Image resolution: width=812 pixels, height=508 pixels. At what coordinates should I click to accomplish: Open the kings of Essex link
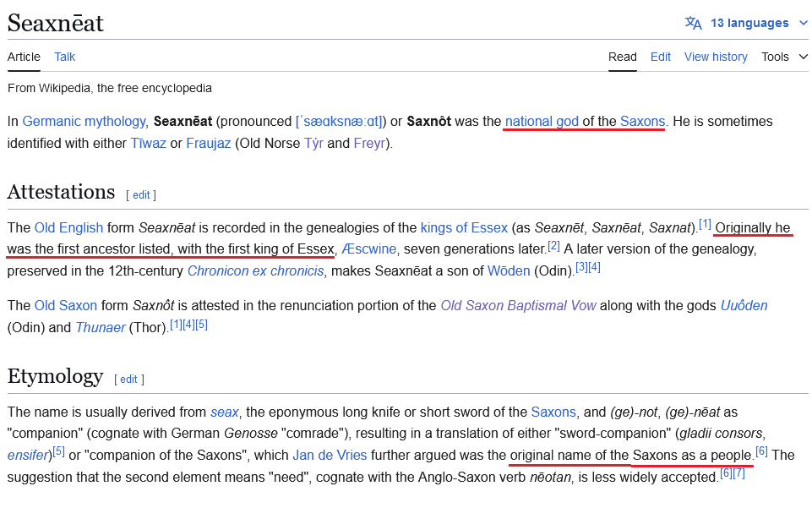[464, 228]
